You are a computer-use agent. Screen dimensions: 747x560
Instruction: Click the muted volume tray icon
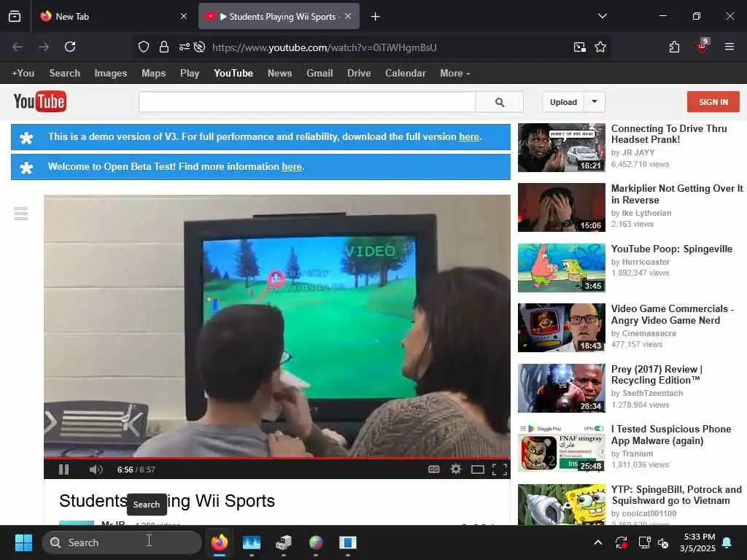[663, 542]
